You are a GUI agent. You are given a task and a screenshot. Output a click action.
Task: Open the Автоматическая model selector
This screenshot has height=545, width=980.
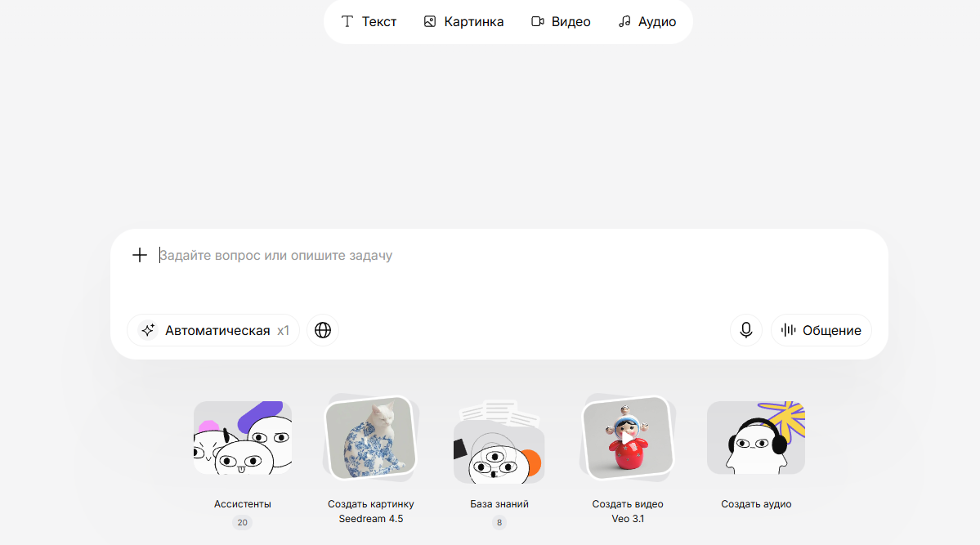click(217, 330)
